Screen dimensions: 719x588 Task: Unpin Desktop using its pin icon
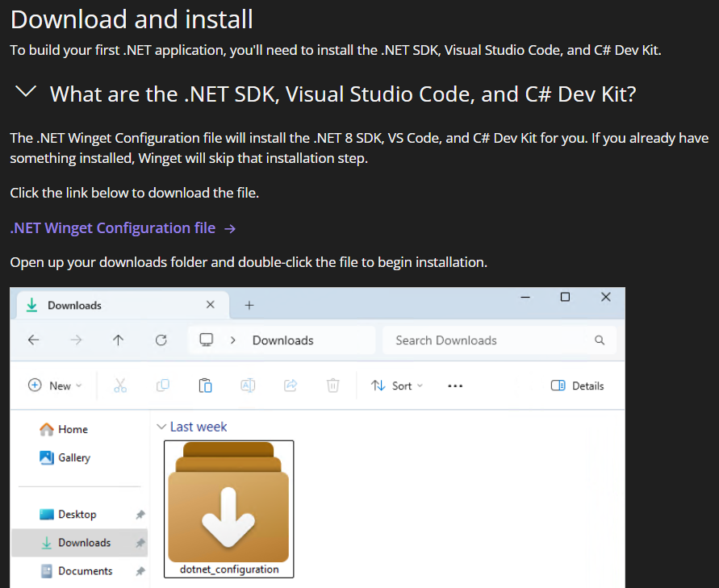(x=140, y=515)
